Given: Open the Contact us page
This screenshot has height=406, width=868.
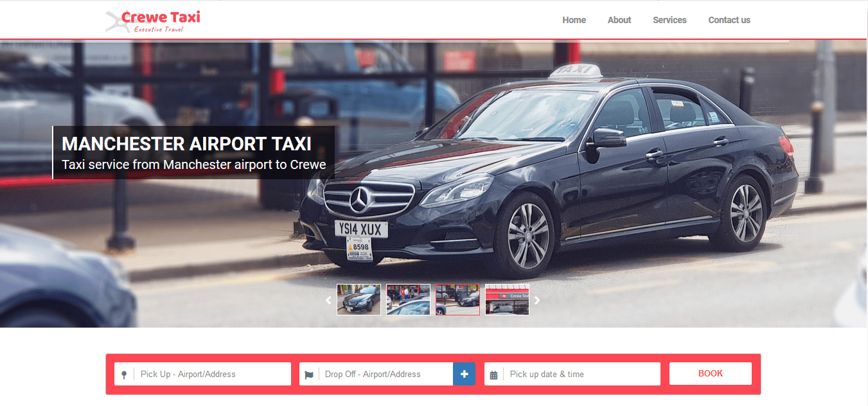Looking at the screenshot, I should coord(729,20).
